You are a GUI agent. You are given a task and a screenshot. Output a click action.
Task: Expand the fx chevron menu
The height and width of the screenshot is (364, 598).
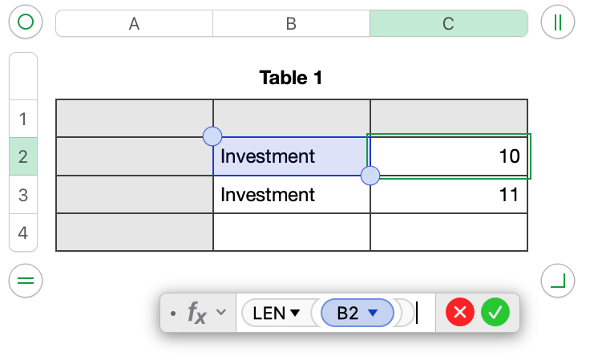222,313
